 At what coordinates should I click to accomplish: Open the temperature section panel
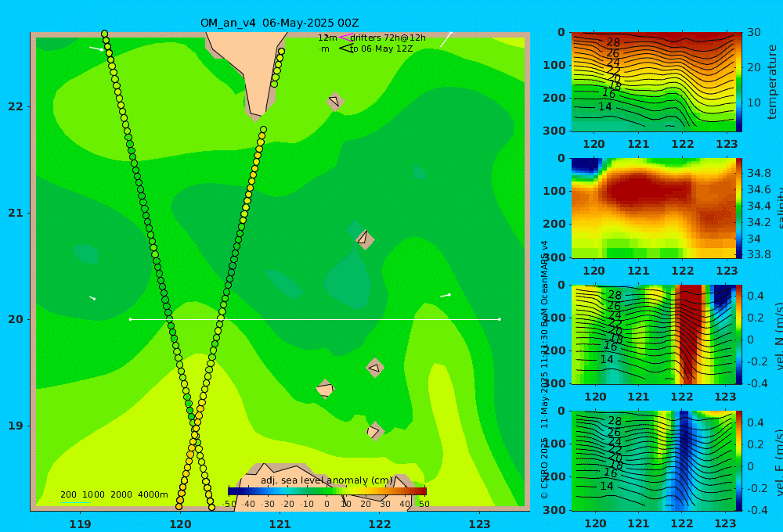653,82
